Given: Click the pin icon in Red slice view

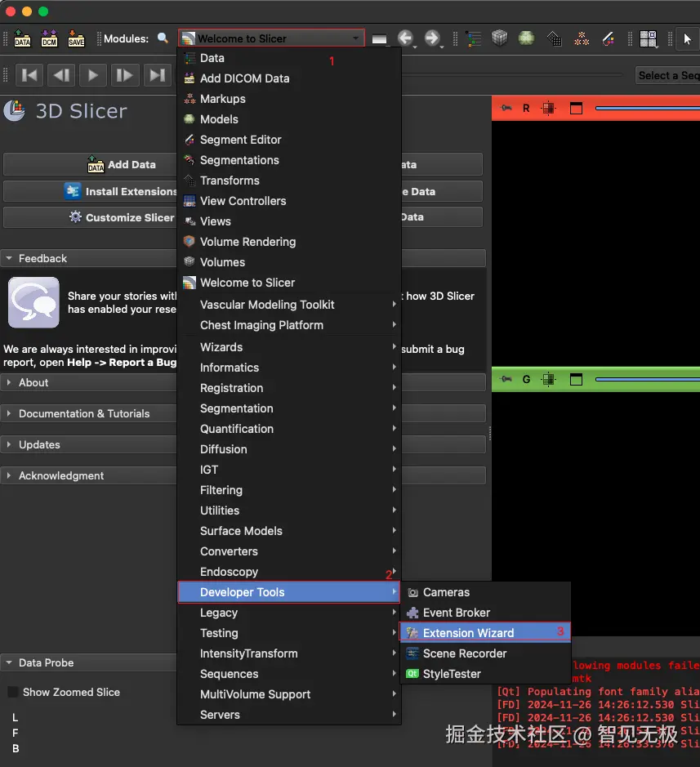Looking at the screenshot, I should coord(506,108).
